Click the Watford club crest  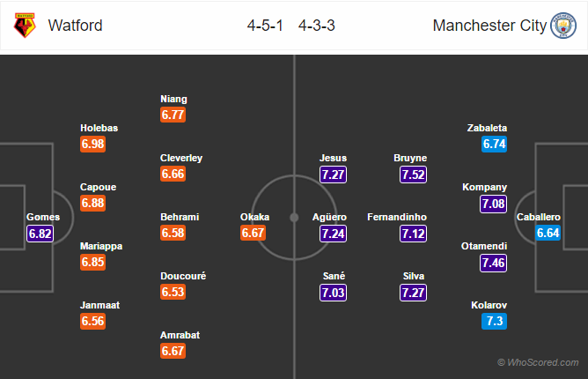(x=23, y=26)
